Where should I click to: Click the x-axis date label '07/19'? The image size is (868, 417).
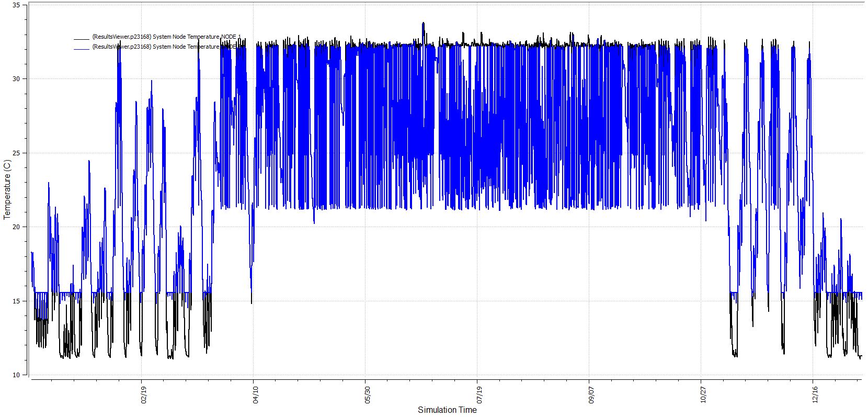pos(479,396)
